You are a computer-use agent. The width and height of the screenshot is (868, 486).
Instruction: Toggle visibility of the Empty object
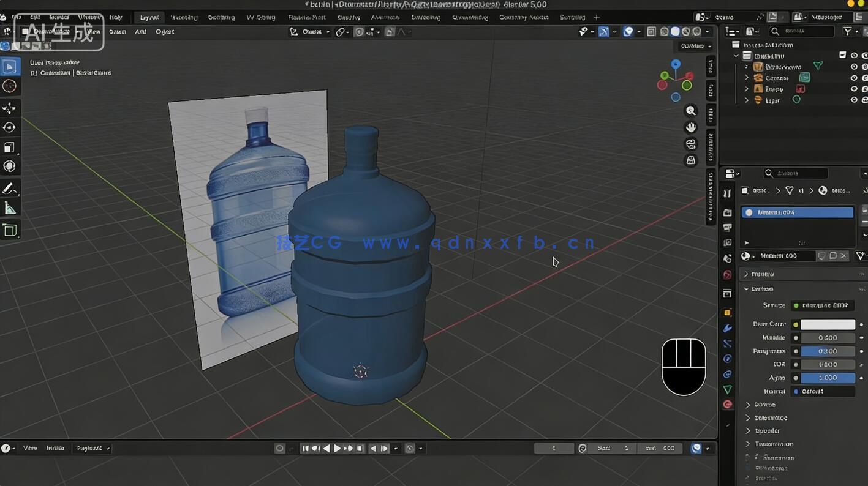point(854,89)
